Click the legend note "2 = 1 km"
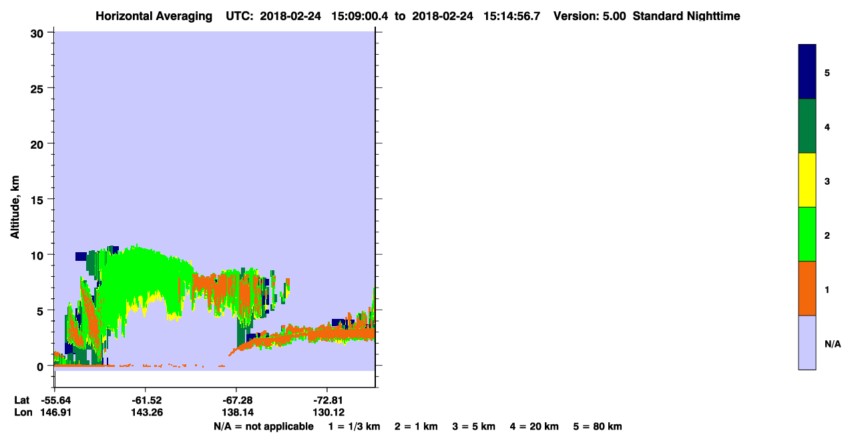The image size is (868, 445). click(417, 426)
